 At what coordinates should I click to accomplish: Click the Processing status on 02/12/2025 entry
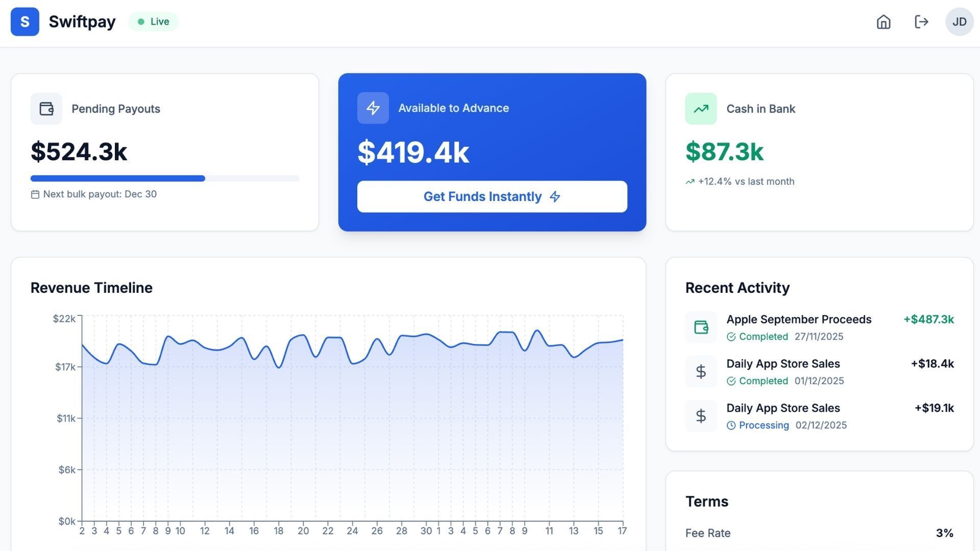tap(758, 425)
